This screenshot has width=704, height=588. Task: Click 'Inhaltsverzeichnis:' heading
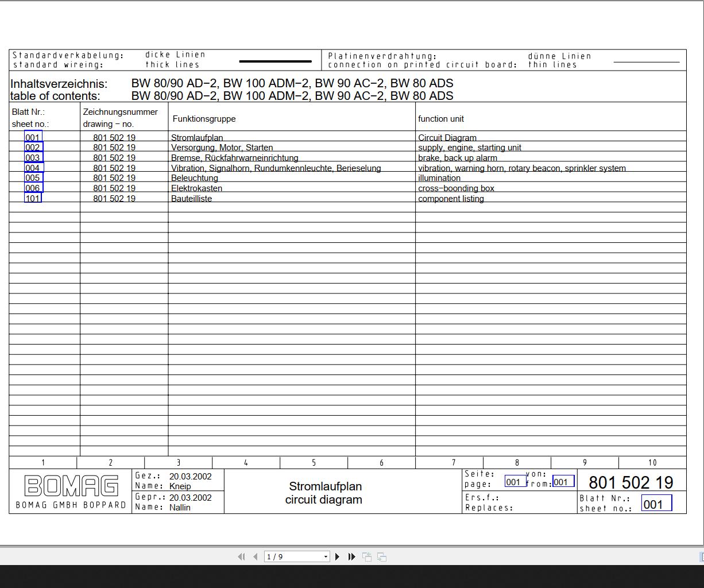(x=59, y=83)
